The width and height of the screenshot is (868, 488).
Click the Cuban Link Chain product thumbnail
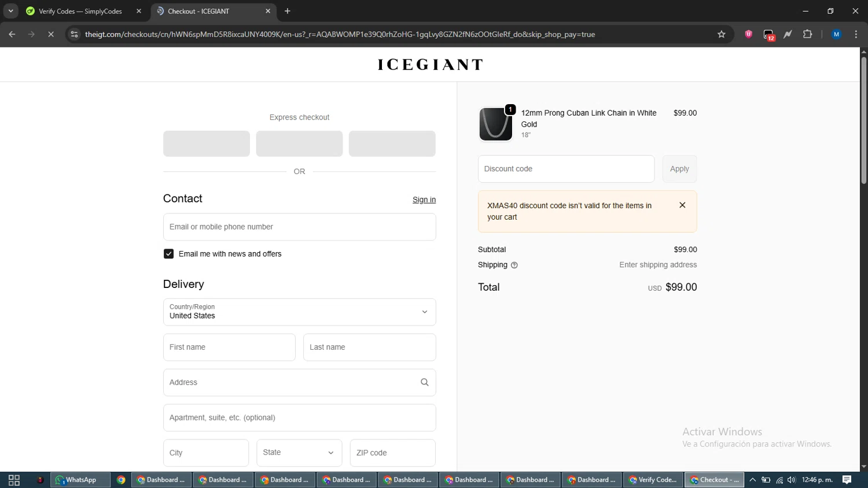[x=496, y=124]
